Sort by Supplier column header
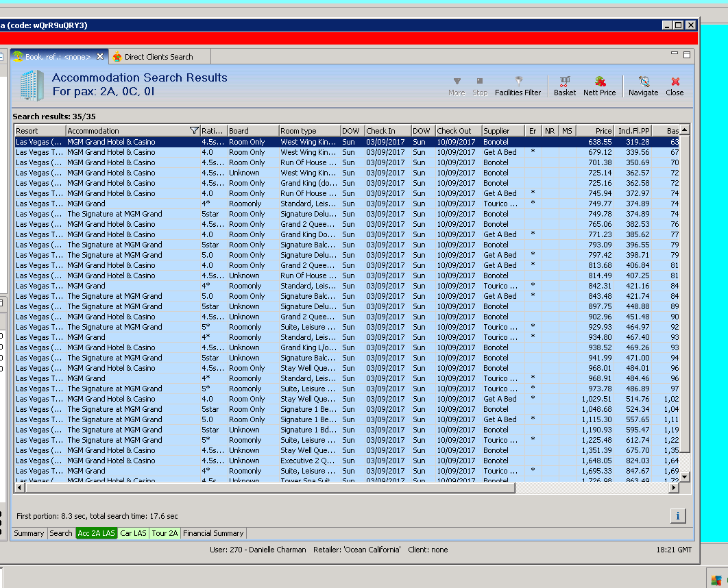Image resolution: width=728 pixels, height=588 pixels. click(x=503, y=131)
